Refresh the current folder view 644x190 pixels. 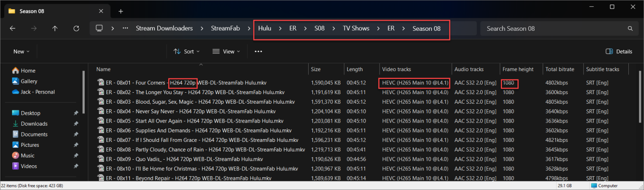[x=76, y=28]
